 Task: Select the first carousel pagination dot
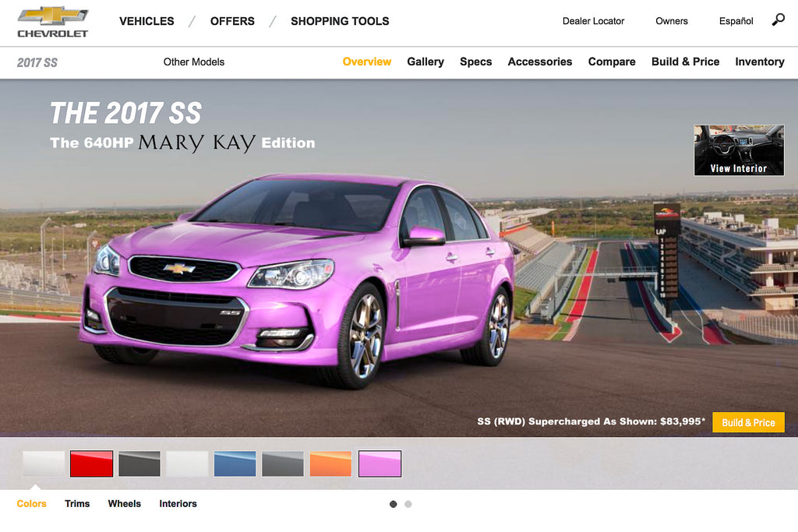tap(393, 504)
